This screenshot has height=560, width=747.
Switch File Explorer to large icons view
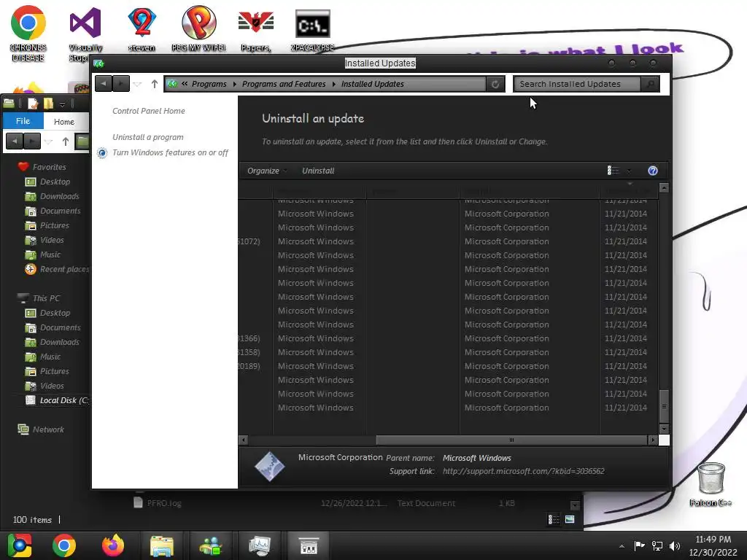click(570, 519)
